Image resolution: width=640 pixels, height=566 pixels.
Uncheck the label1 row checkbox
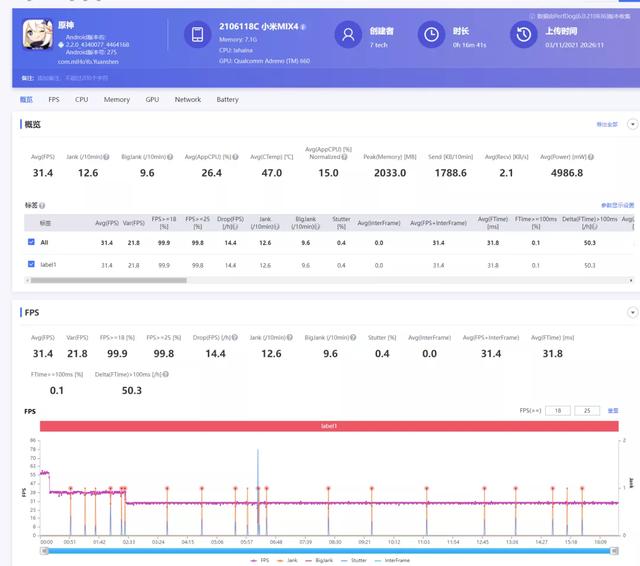31,265
